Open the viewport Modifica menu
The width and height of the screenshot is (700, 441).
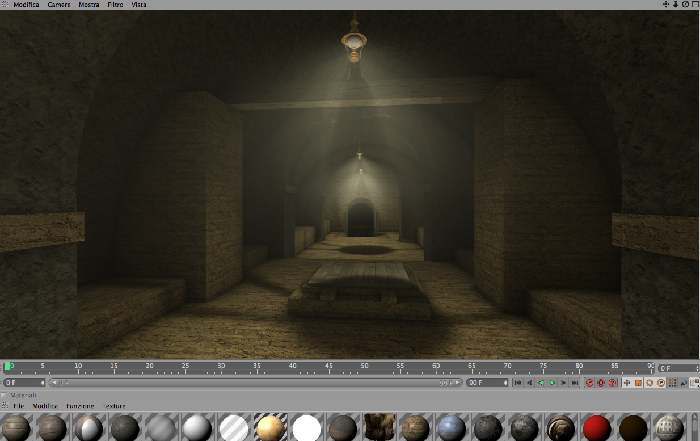coord(26,4)
